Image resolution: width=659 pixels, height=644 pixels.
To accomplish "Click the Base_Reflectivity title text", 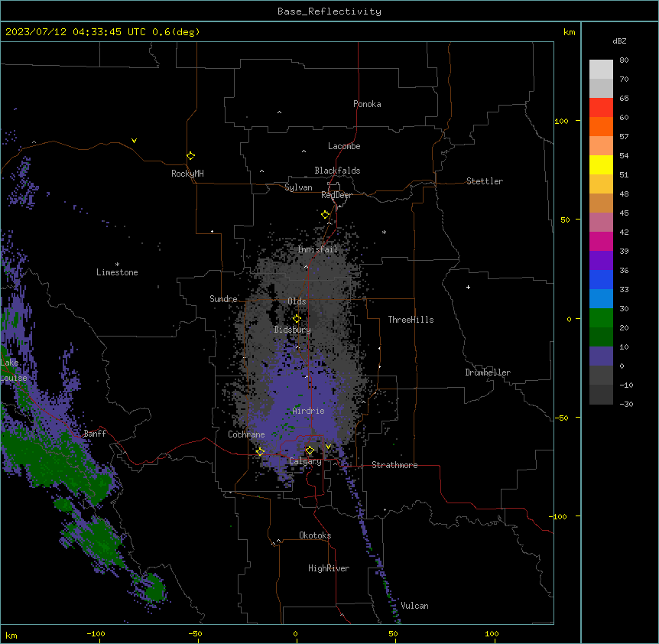I will pos(329,11).
